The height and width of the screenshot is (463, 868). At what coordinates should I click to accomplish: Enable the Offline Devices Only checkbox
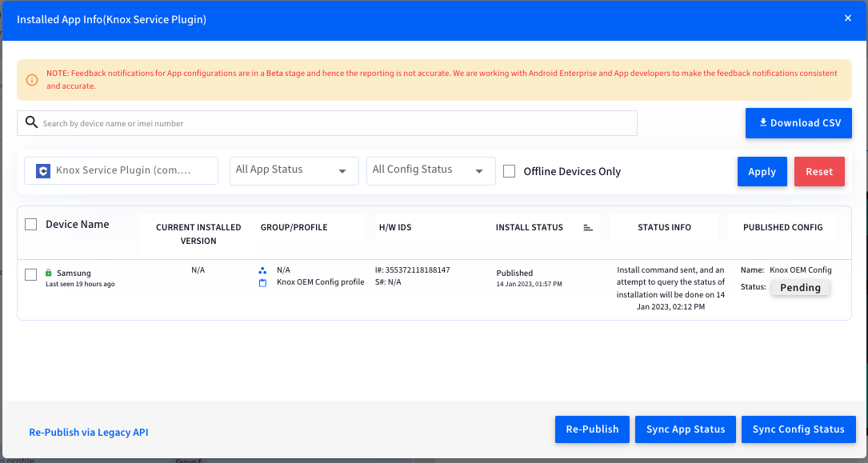tap(509, 171)
